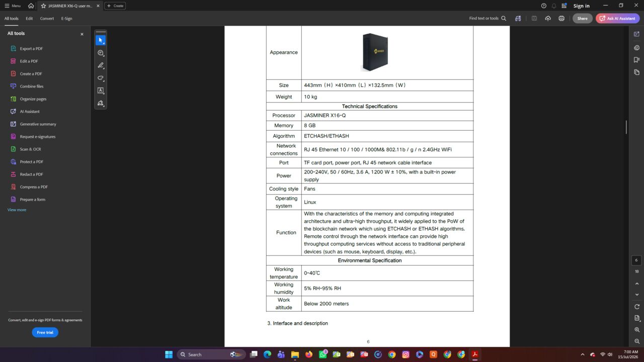644x362 pixels.
Task: Open the Bookmarks panel icon
Action: click(637, 60)
